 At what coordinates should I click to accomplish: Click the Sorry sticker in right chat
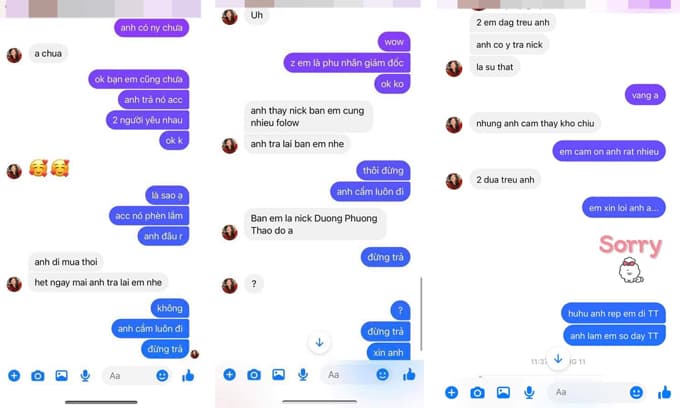[x=631, y=258]
